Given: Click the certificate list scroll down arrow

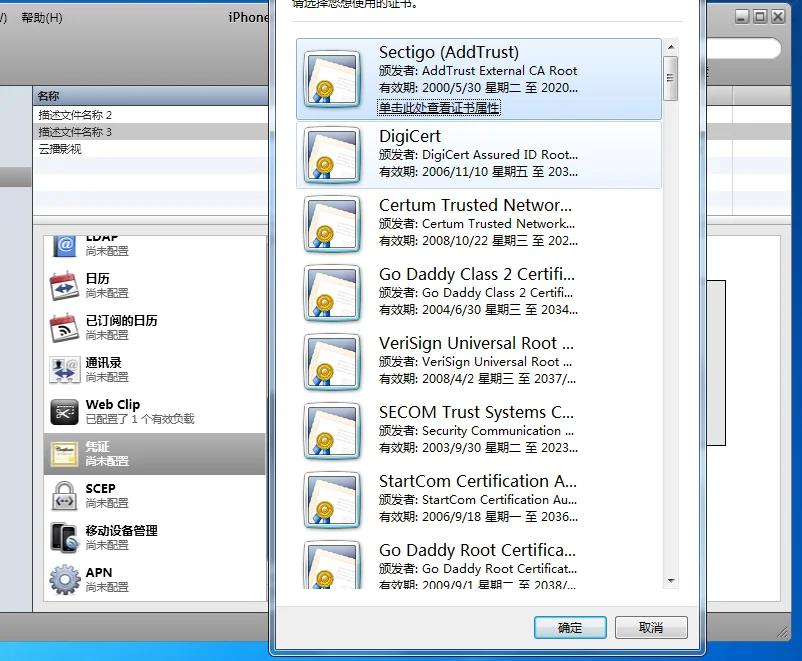Looking at the screenshot, I should pos(671,581).
